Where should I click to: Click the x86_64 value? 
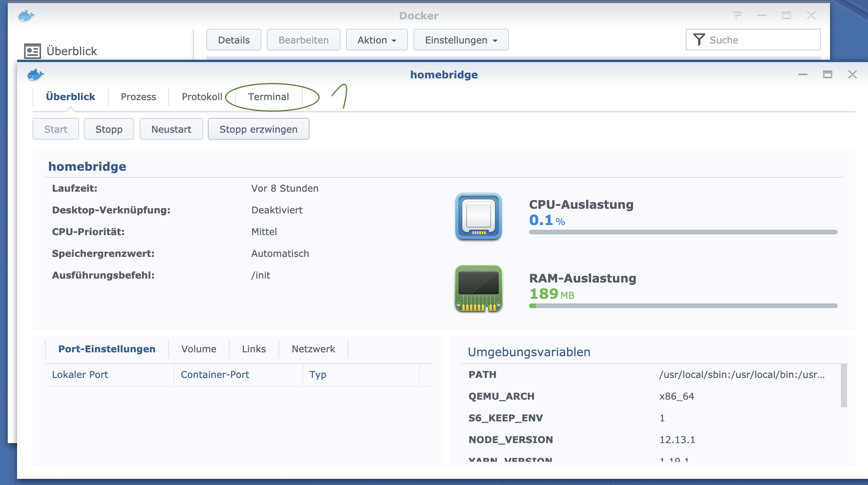pos(677,397)
